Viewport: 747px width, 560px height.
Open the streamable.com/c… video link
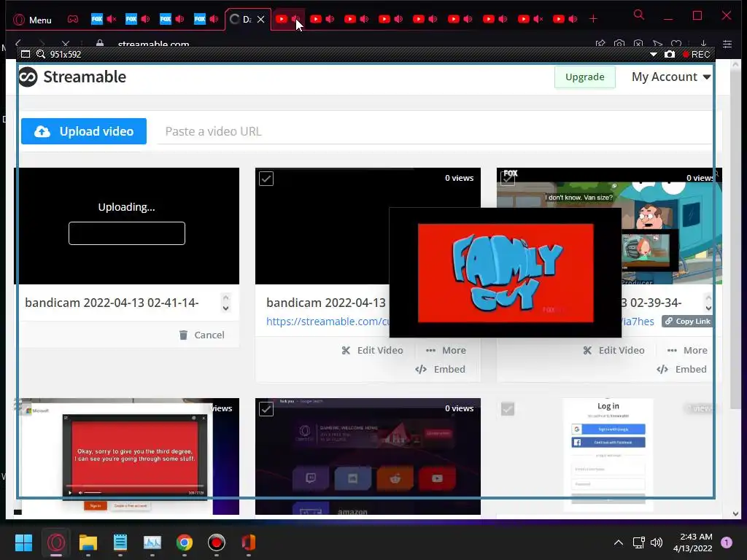(x=328, y=322)
